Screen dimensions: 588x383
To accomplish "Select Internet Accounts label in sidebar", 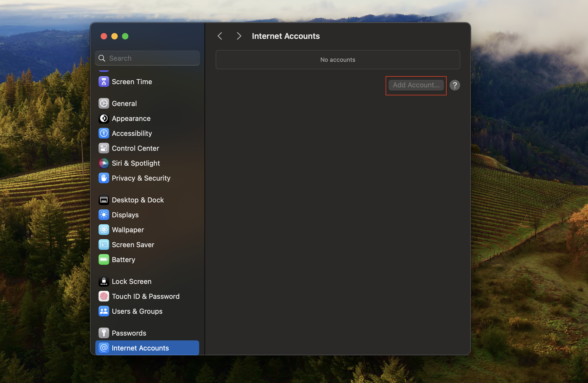I will (140, 348).
